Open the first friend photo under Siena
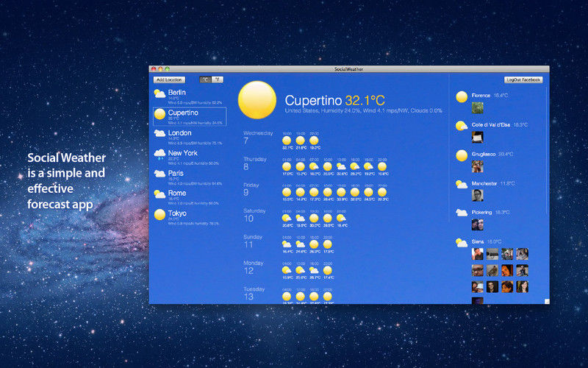The height and width of the screenshot is (368, 588). click(477, 254)
